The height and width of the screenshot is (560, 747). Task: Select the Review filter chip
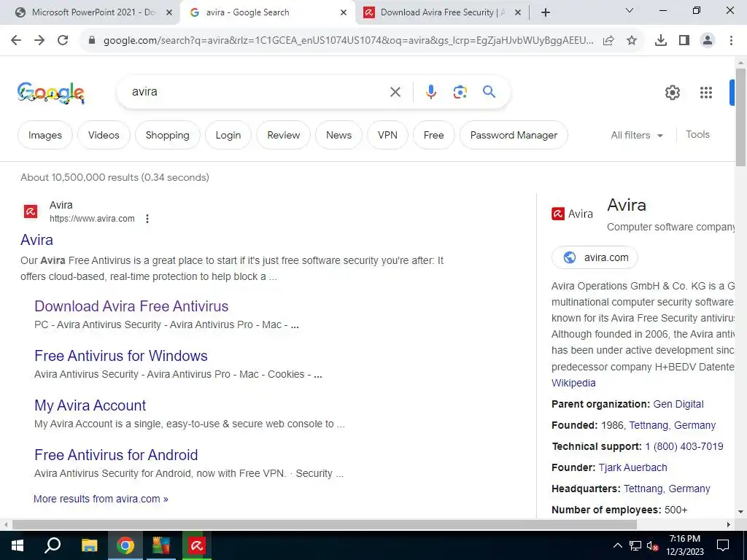pos(284,135)
